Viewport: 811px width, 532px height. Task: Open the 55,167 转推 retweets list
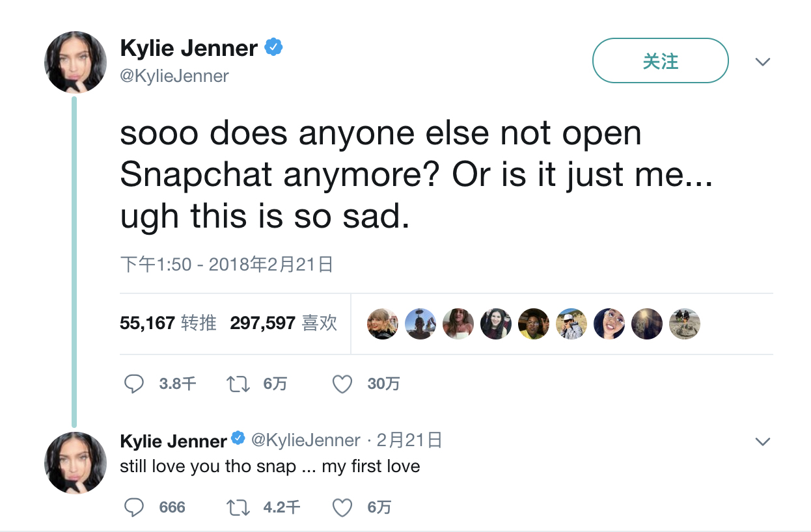point(168,323)
